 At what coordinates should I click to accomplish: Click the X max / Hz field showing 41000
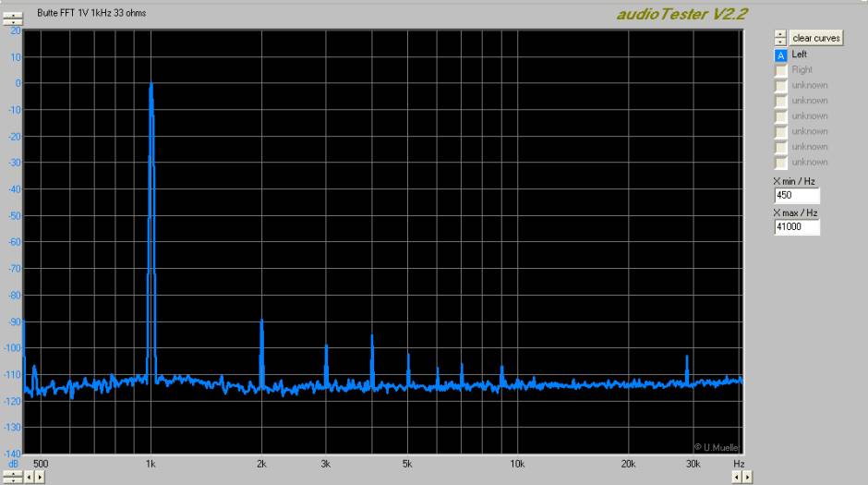point(797,227)
